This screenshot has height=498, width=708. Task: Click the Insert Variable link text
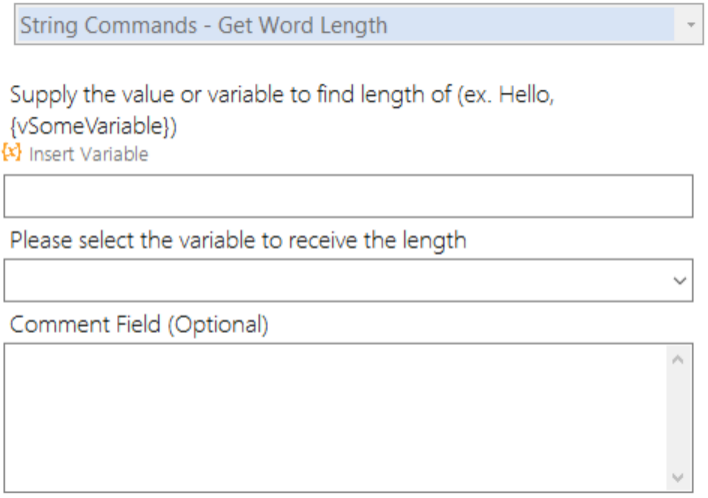[x=88, y=154]
